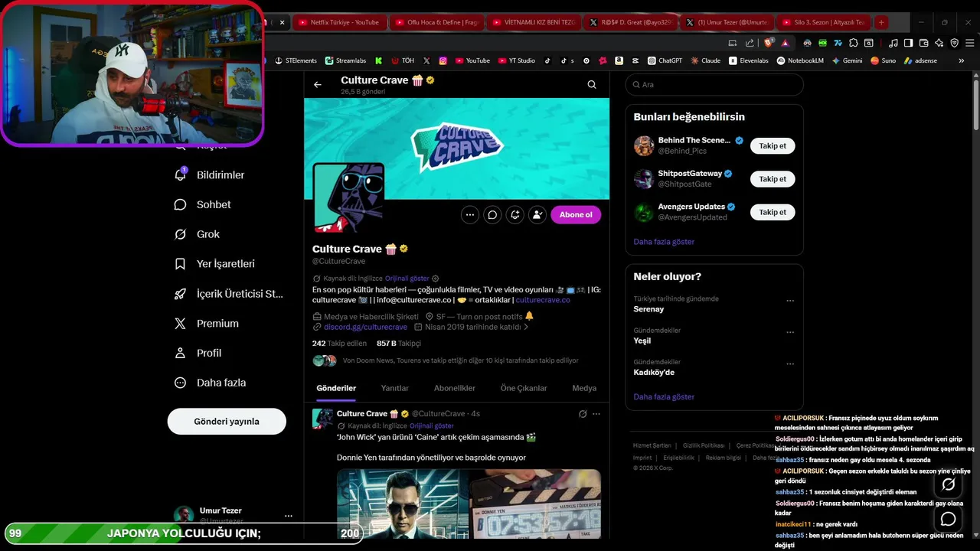Open the Streamlabs bookmark
The width and height of the screenshot is (980, 551).
(x=345, y=60)
